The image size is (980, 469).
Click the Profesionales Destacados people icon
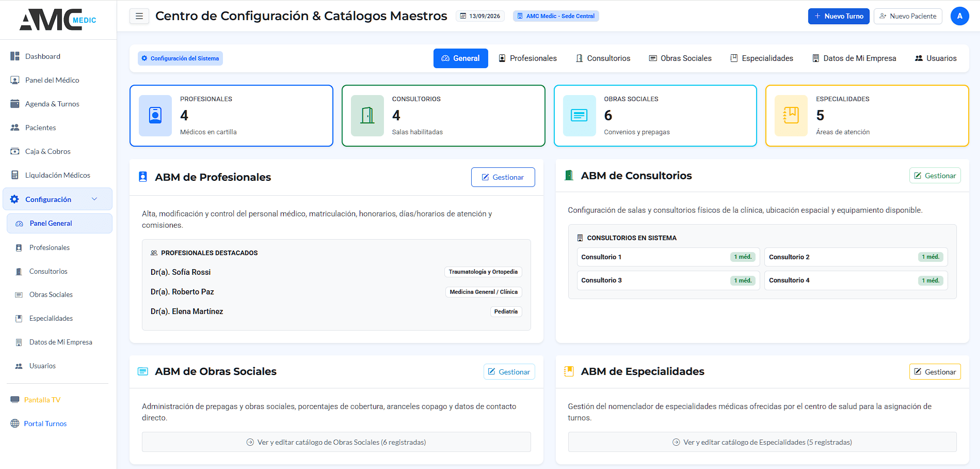point(154,253)
